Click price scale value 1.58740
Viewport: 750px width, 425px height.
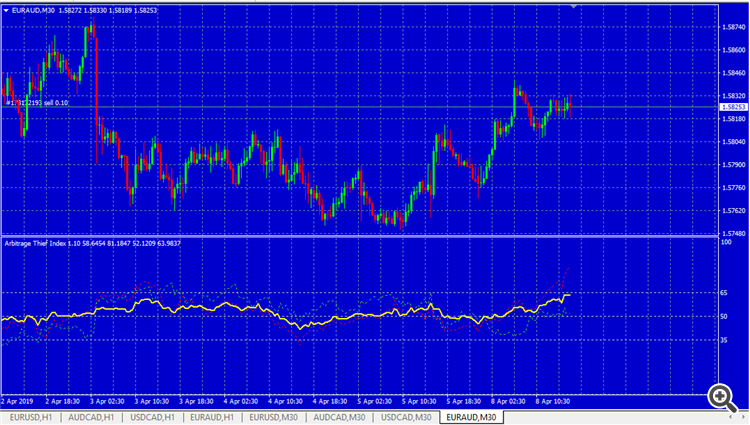point(734,27)
